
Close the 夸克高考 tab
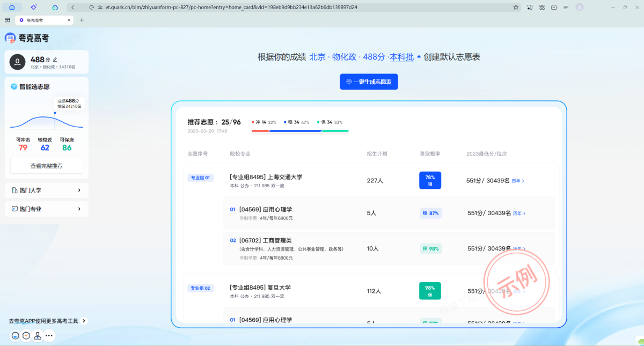click(69, 20)
